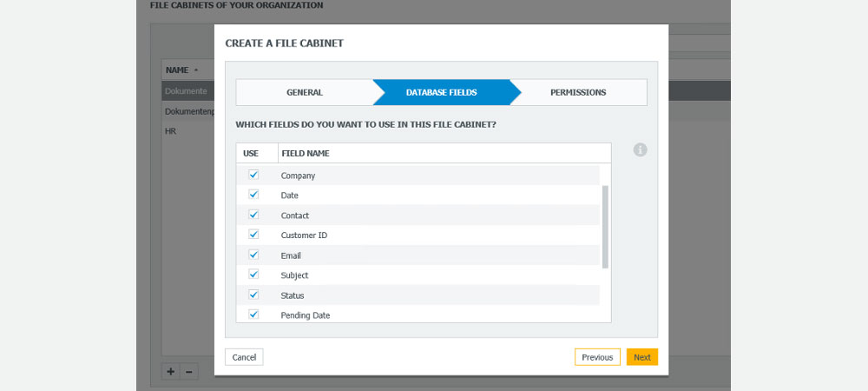The width and height of the screenshot is (868, 391).
Task: Select the Customer ID field name
Action: (x=304, y=235)
